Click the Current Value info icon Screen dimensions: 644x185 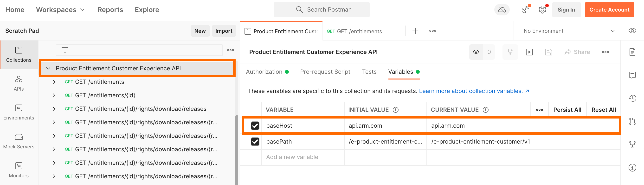(x=485, y=110)
